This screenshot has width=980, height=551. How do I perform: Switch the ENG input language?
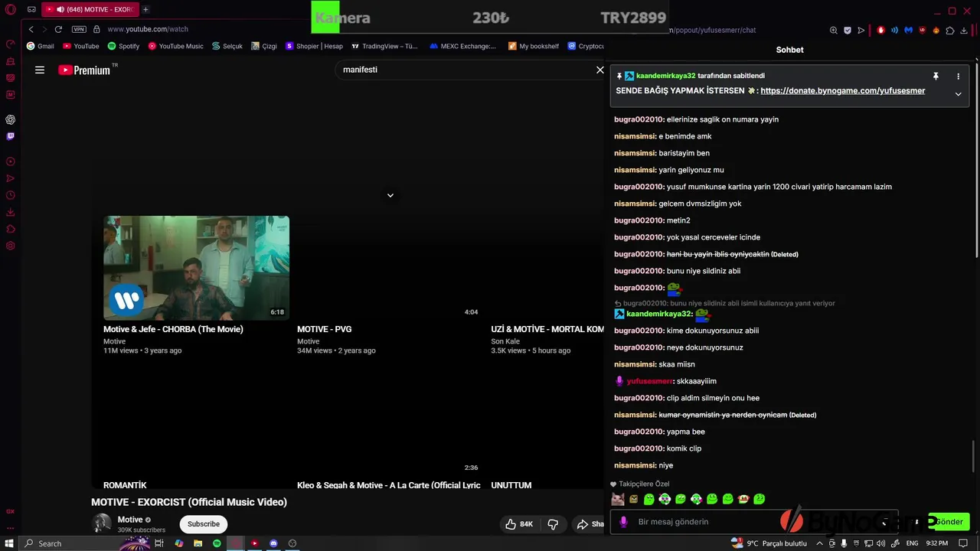[912, 543]
